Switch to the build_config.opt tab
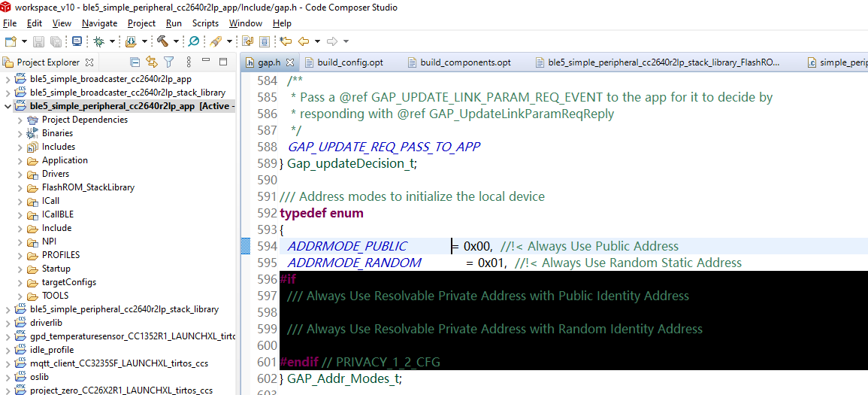868x395 pixels. point(343,62)
